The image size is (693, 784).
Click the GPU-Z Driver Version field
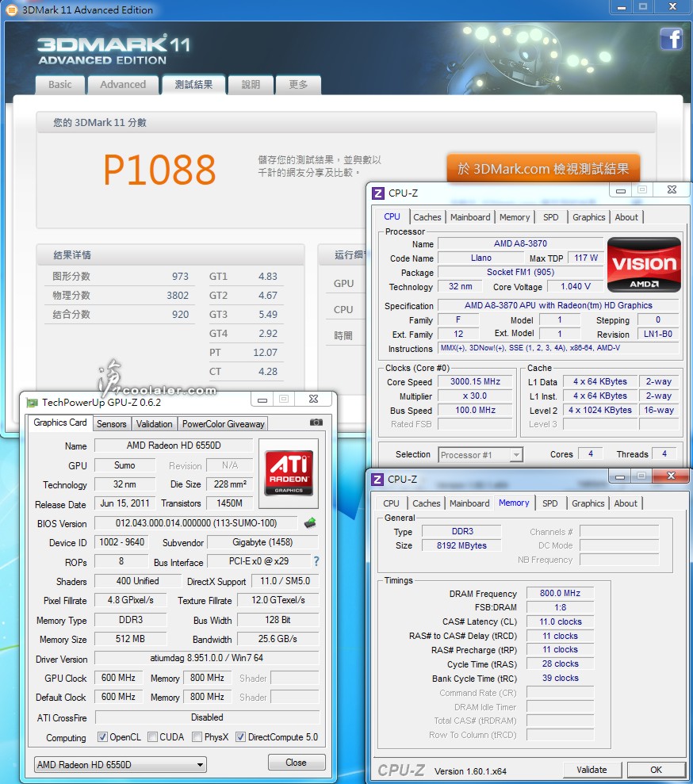206,658
